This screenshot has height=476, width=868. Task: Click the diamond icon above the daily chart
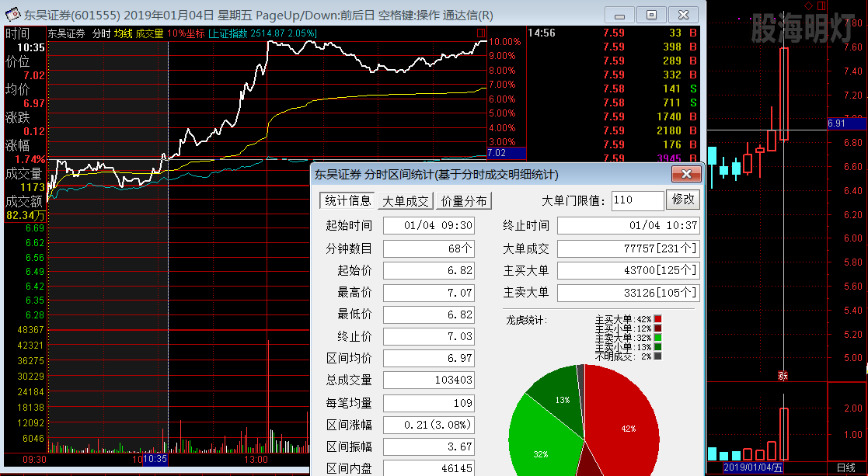808,5
